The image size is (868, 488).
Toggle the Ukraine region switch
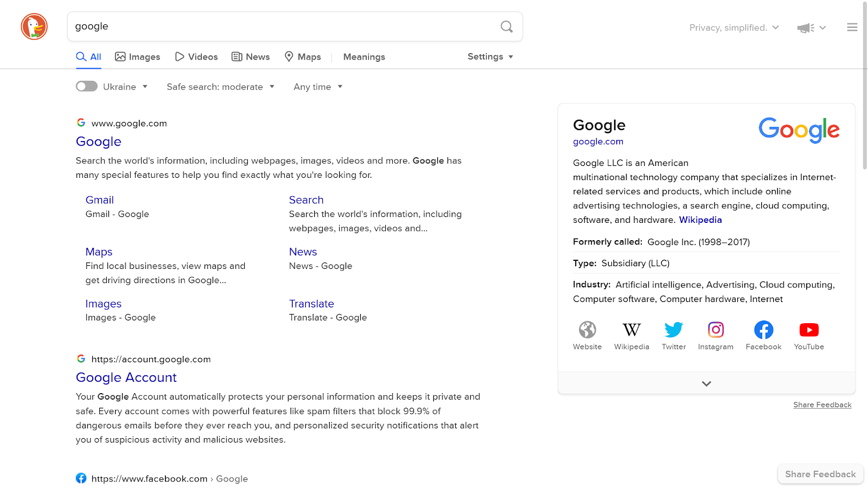[87, 87]
